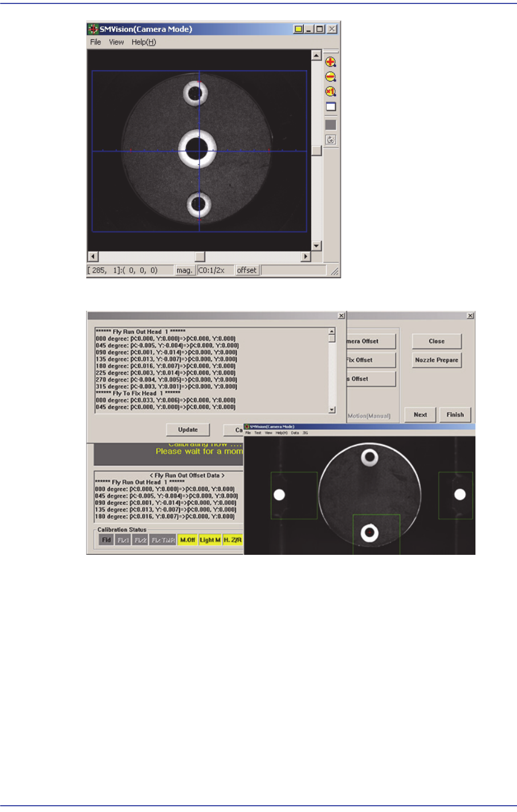Image resolution: width=517 pixels, height=812 pixels.
Task: Open the Help(H) menu in SMVision
Action: [x=144, y=42]
